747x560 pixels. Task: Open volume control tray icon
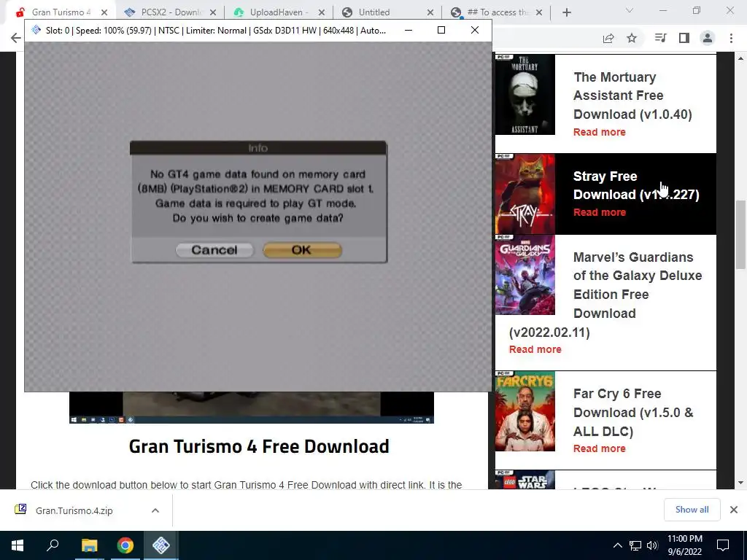(652, 545)
